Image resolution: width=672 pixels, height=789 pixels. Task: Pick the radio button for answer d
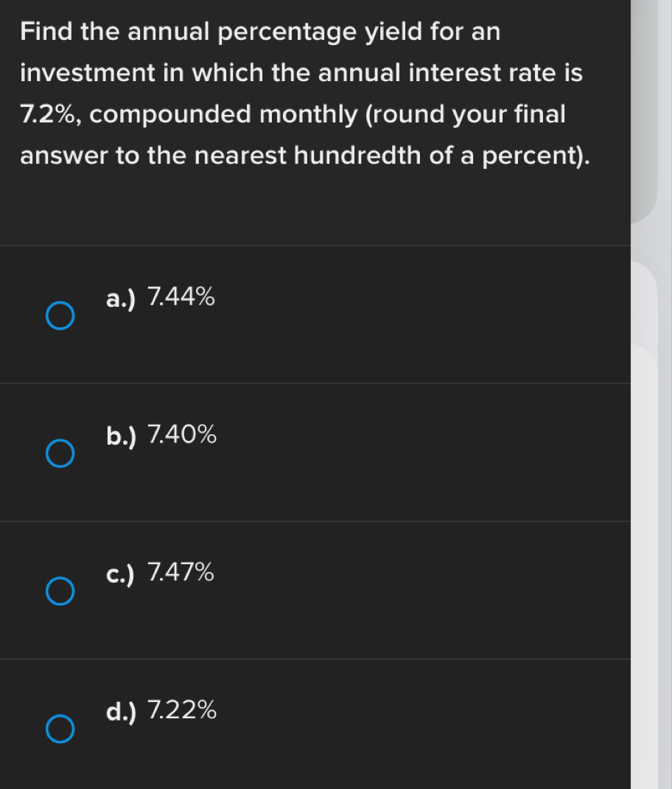60,729
